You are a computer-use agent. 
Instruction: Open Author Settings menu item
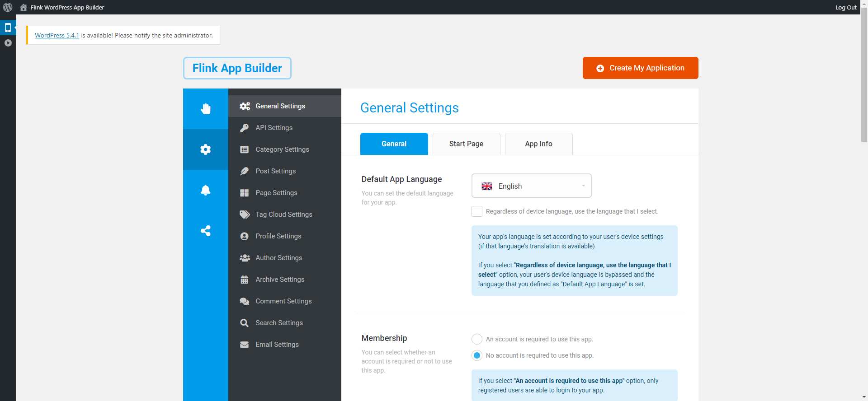tap(285, 258)
